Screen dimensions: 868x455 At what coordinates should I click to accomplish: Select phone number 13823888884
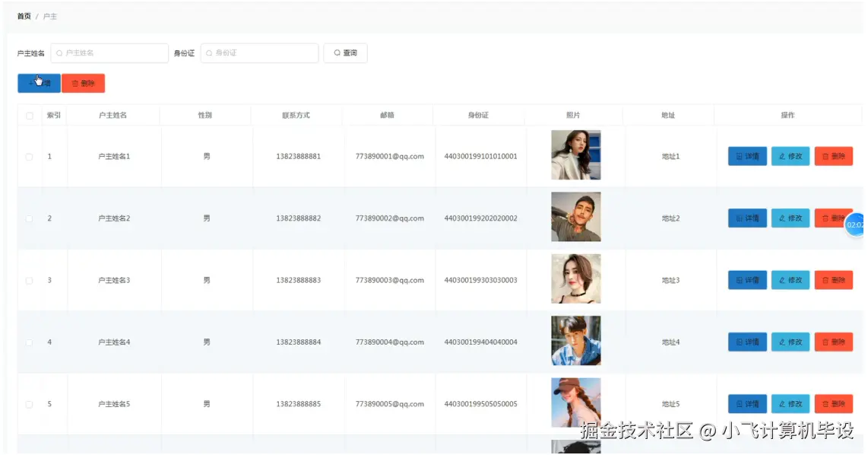[299, 342]
